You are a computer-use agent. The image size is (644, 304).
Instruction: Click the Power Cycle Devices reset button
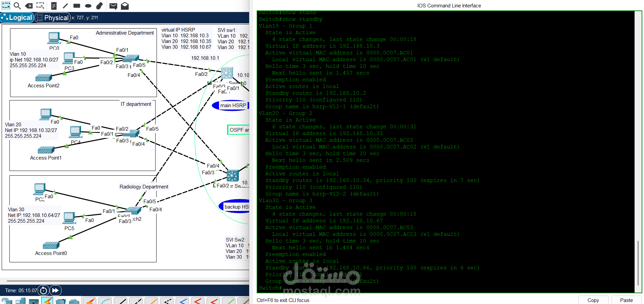(43, 291)
